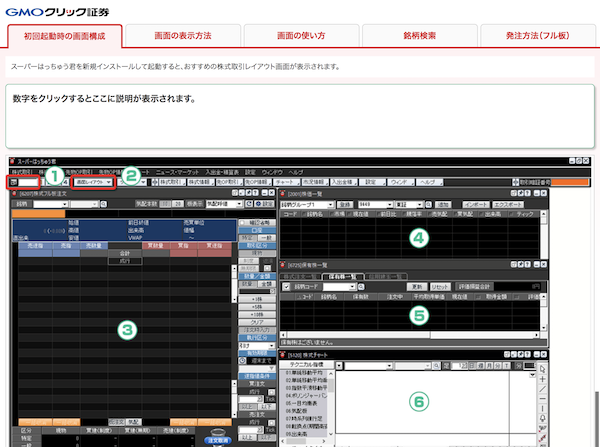Click the インポート button

click(476, 205)
